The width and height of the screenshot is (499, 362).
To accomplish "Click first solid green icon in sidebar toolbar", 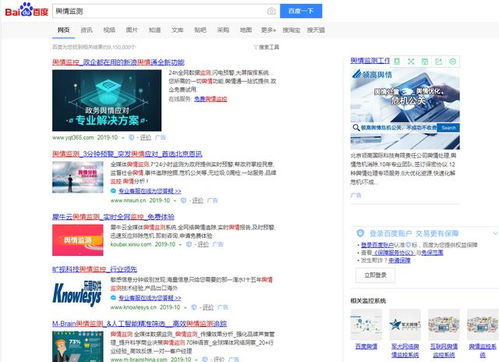I will tap(397, 61).
